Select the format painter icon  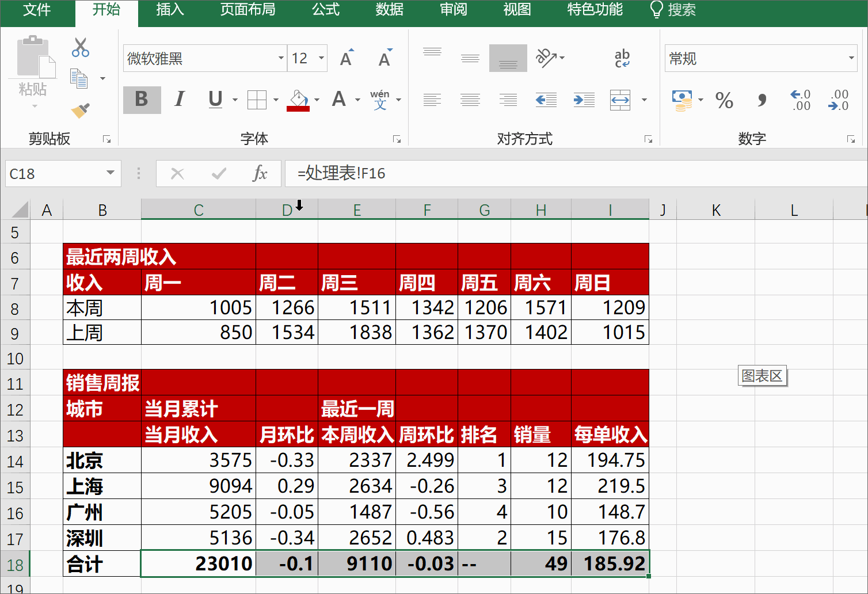point(80,111)
